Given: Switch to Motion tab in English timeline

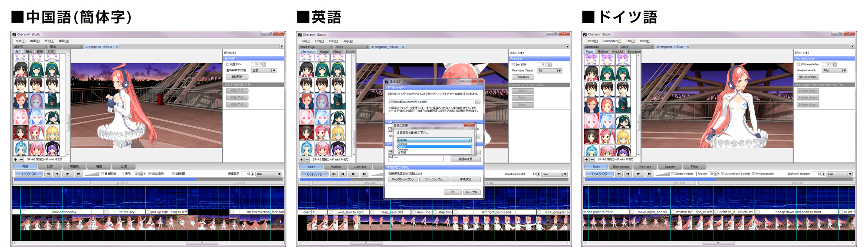Looking at the screenshot, I should 335,167.
